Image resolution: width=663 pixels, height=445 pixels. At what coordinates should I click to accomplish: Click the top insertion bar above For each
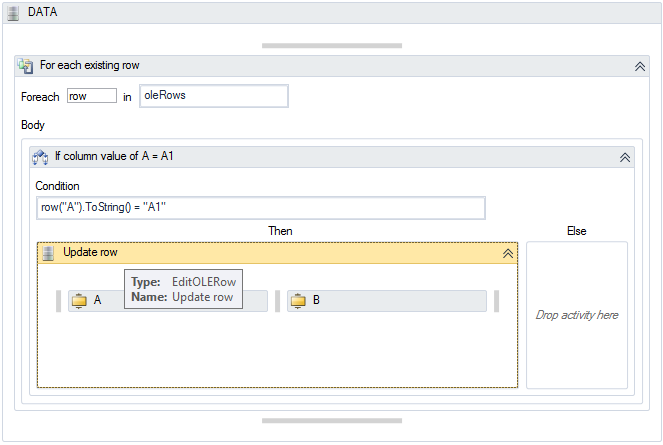click(x=331, y=45)
